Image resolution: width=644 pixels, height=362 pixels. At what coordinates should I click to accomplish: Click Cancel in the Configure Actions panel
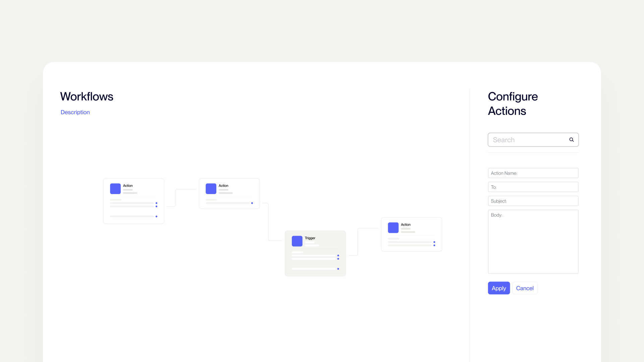525,288
